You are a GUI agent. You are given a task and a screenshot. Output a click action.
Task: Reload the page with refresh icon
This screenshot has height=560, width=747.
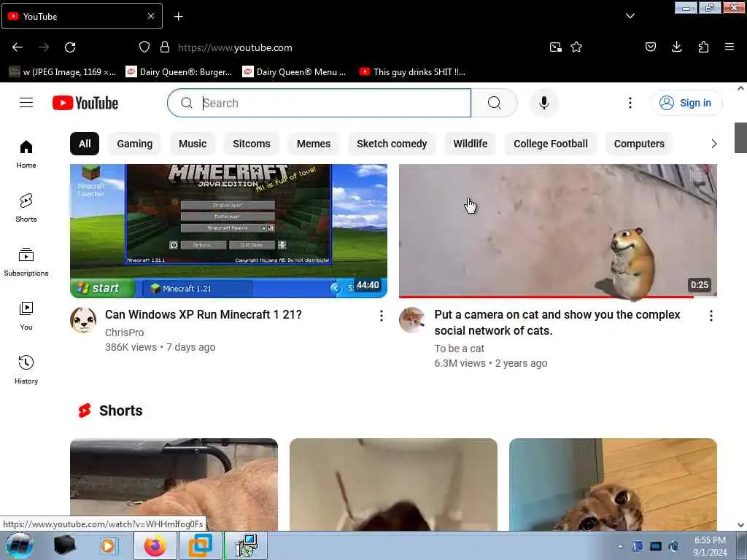click(x=70, y=47)
